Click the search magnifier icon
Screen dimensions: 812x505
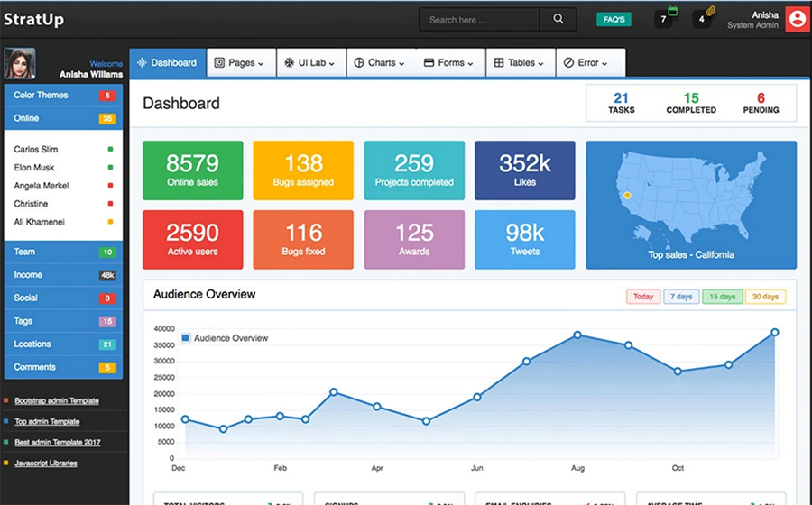(x=558, y=19)
